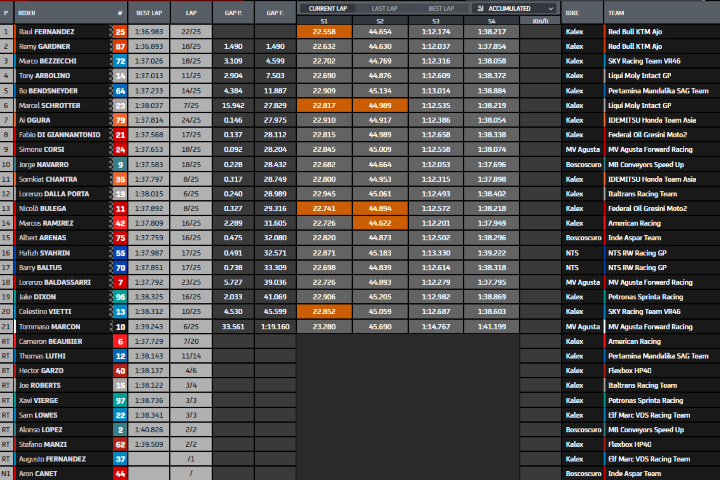
Task: Click Remy Gardner's number 87 badge
Action: (120, 46)
